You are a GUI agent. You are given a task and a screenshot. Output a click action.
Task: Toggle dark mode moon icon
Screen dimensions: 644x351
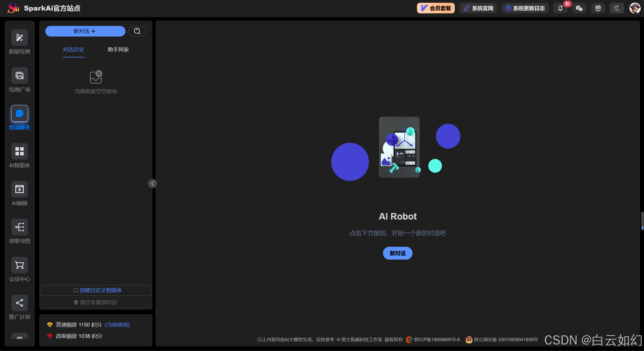click(x=617, y=8)
